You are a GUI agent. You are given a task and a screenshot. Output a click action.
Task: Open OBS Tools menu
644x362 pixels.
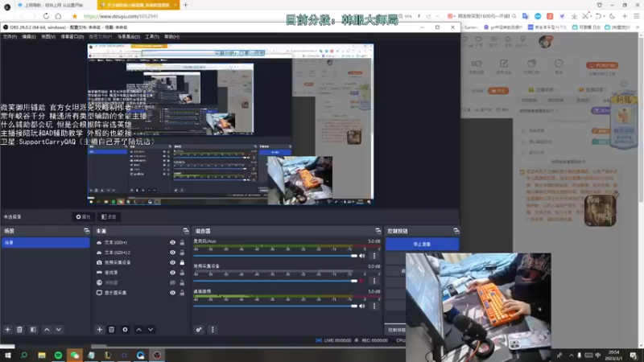pos(151,36)
